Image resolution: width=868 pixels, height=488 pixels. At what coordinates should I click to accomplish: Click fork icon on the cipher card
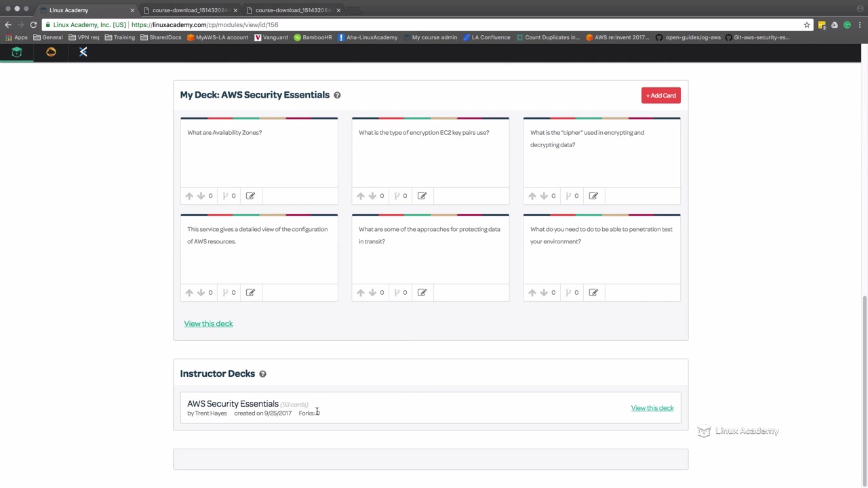point(568,196)
